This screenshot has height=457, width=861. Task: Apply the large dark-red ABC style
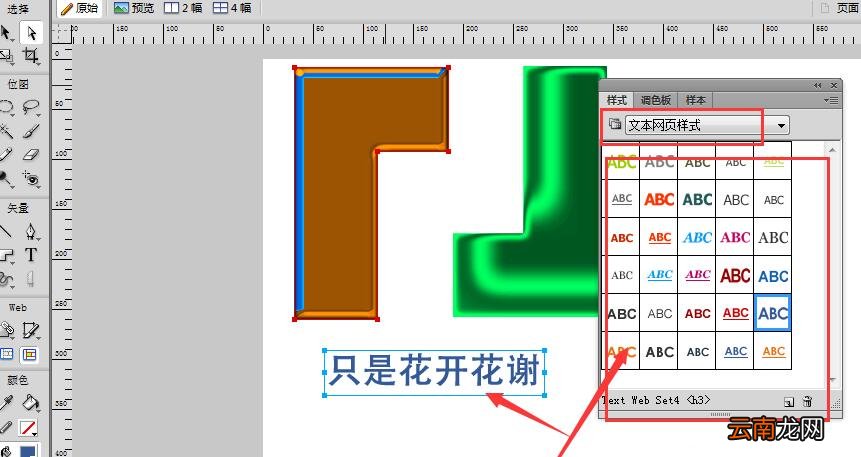coord(735,275)
